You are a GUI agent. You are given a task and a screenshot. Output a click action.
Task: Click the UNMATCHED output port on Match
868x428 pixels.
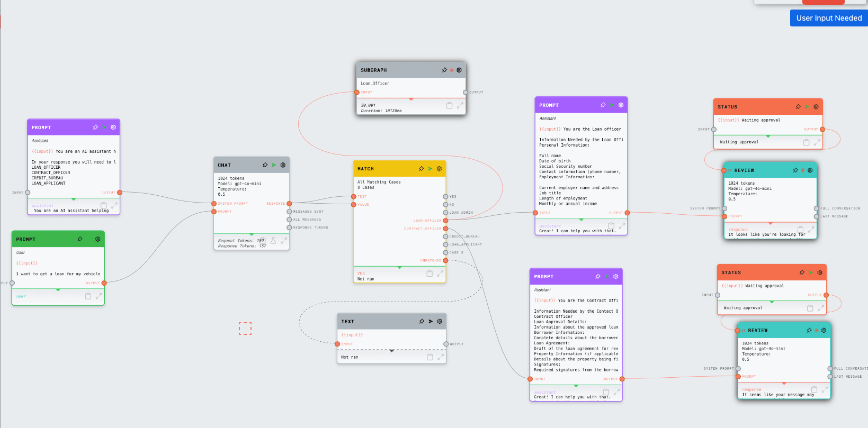coord(445,260)
